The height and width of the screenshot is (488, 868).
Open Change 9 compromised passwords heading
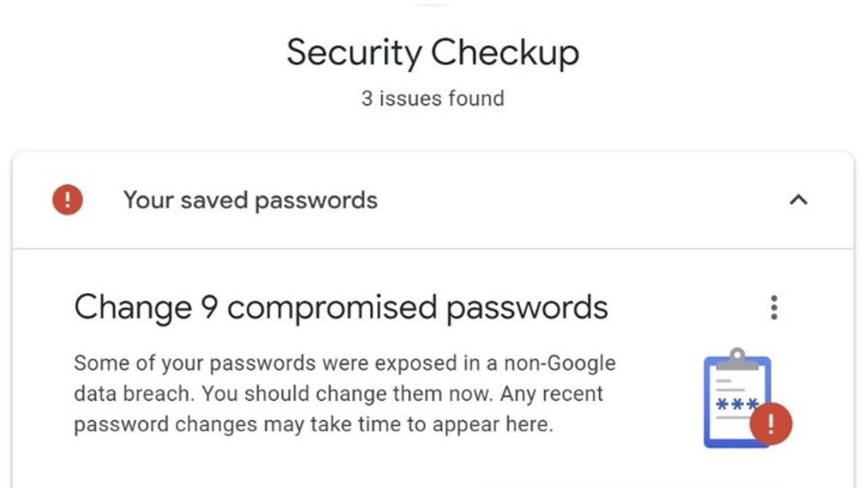click(x=341, y=308)
